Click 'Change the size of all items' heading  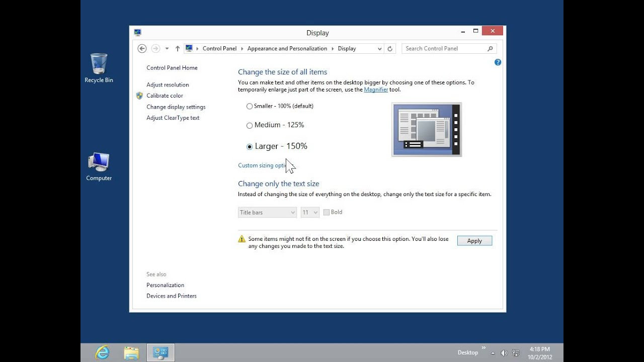[x=283, y=72]
